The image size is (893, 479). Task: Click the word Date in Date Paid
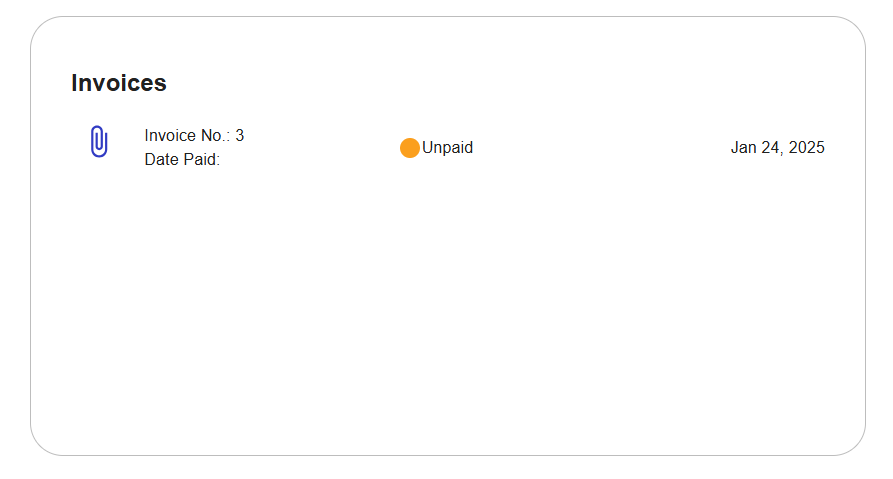click(x=162, y=159)
